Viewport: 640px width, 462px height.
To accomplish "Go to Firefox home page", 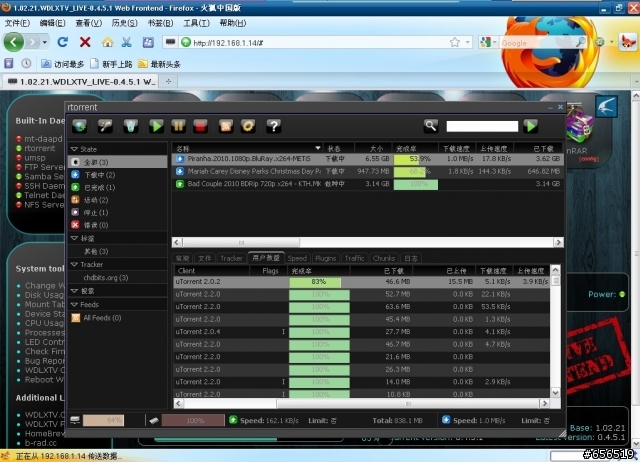I will pyautogui.click(x=107, y=42).
